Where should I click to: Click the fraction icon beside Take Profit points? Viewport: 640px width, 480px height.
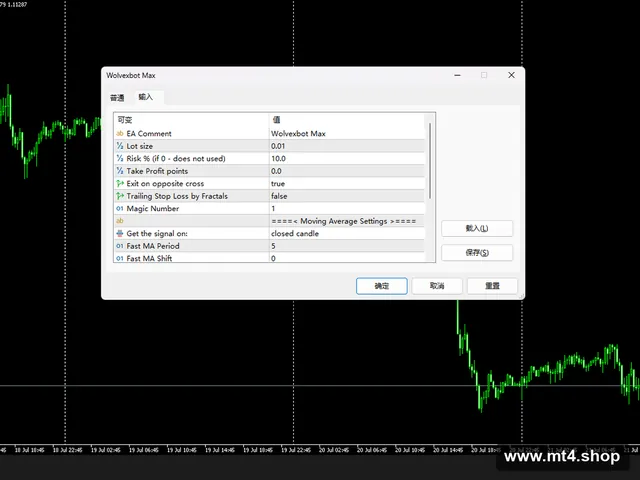pyautogui.click(x=120, y=171)
